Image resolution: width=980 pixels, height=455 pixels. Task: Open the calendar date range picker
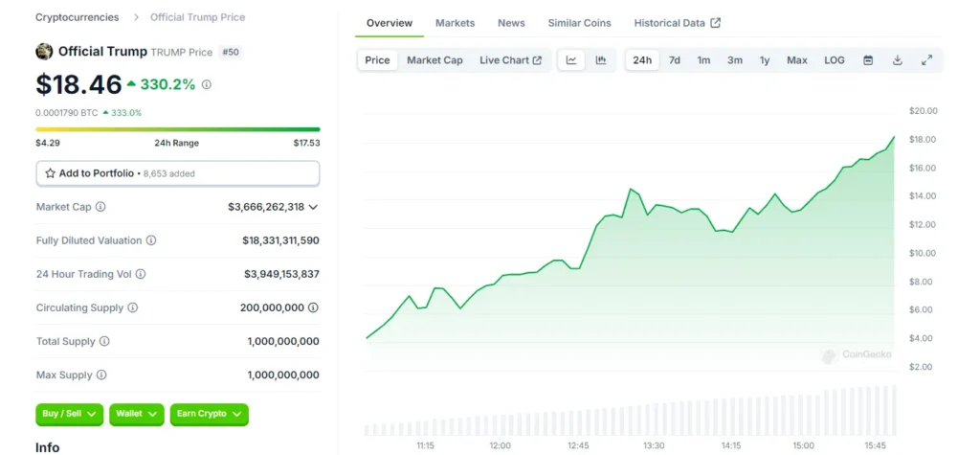pyautogui.click(x=868, y=60)
